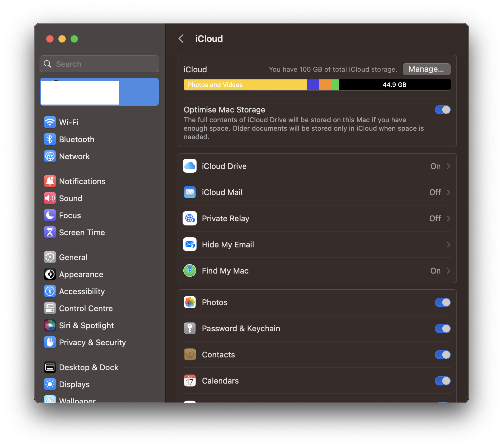Open Wi-Fi settings pane

99,122
